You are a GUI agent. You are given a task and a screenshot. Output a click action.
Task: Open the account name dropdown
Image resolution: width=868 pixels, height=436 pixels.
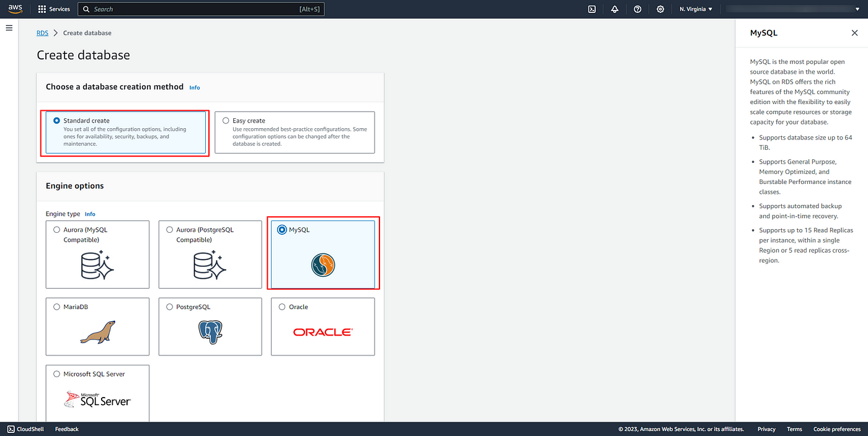tap(794, 9)
